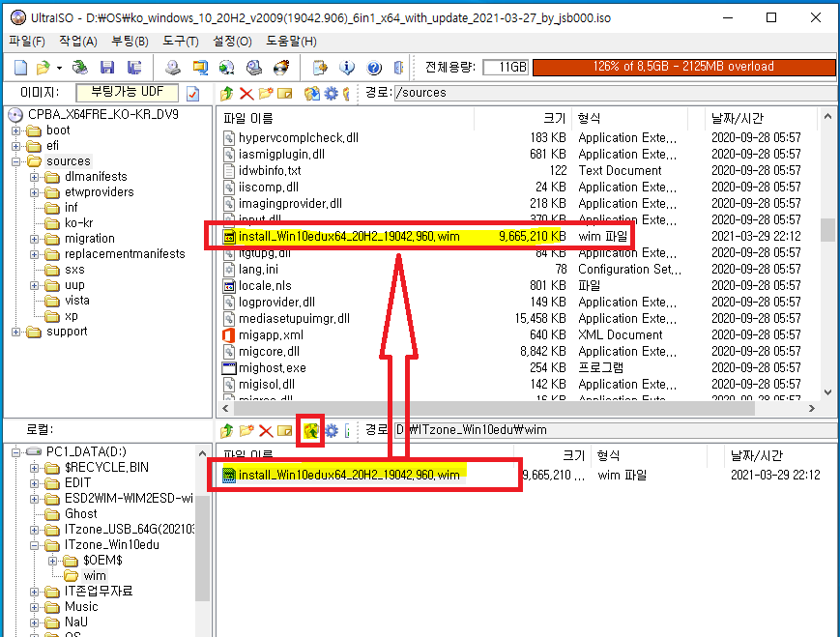The width and height of the screenshot is (840, 637).
Task: Click the Save As toolbar icon
Action: [x=134, y=68]
